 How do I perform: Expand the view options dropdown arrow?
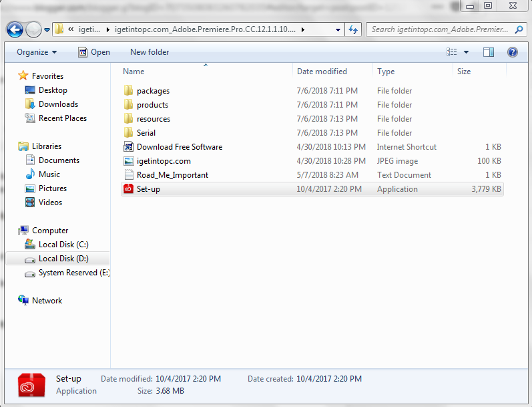466,52
